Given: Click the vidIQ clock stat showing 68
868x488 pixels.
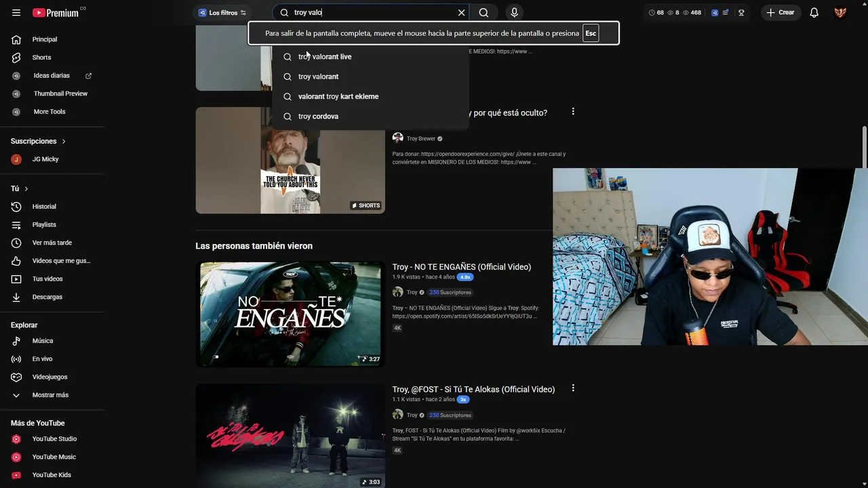Looking at the screenshot, I should pyautogui.click(x=656, y=12).
